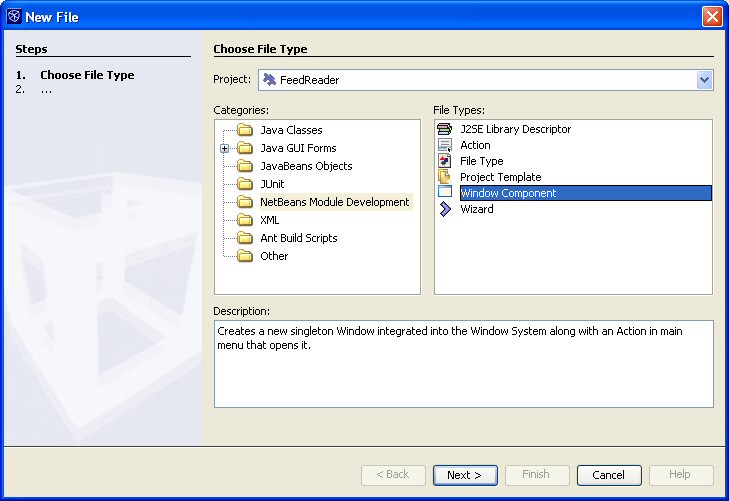Click the File Type icon
This screenshot has height=501, width=729.
tap(444, 161)
